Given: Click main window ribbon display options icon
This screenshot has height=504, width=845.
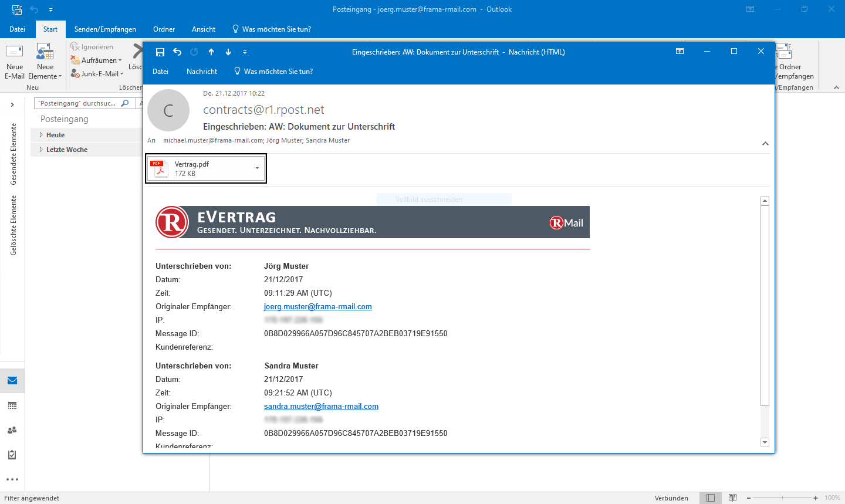Looking at the screenshot, I should point(750,9).
